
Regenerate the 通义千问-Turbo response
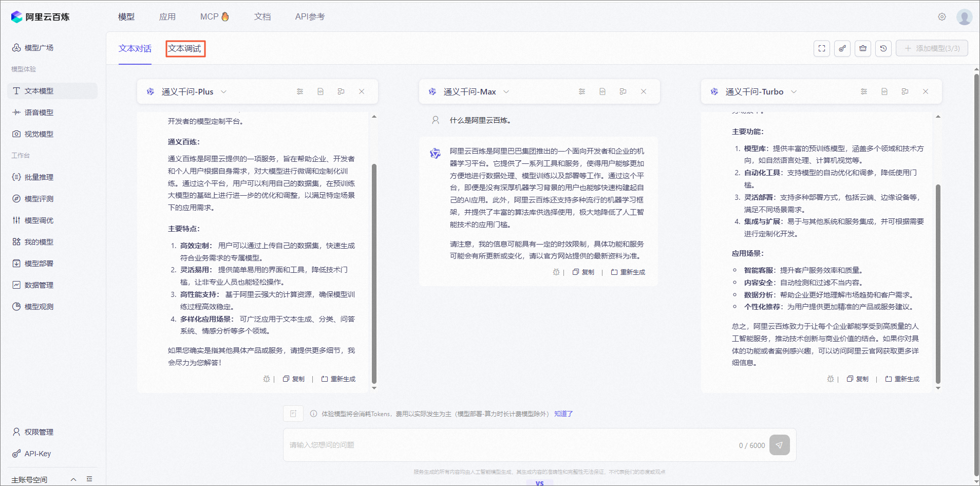pyautogui.click(x=902, y=379)
